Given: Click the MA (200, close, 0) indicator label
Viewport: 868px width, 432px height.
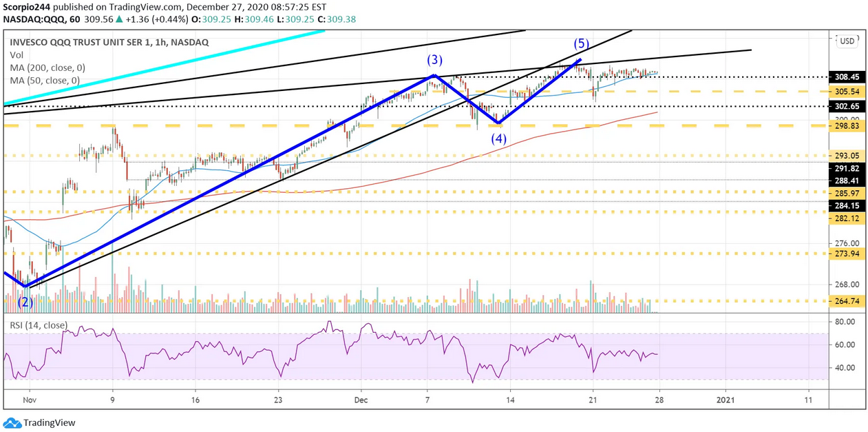Looking at the screenshot, I should pyautogui.click(x=47, y=68).
